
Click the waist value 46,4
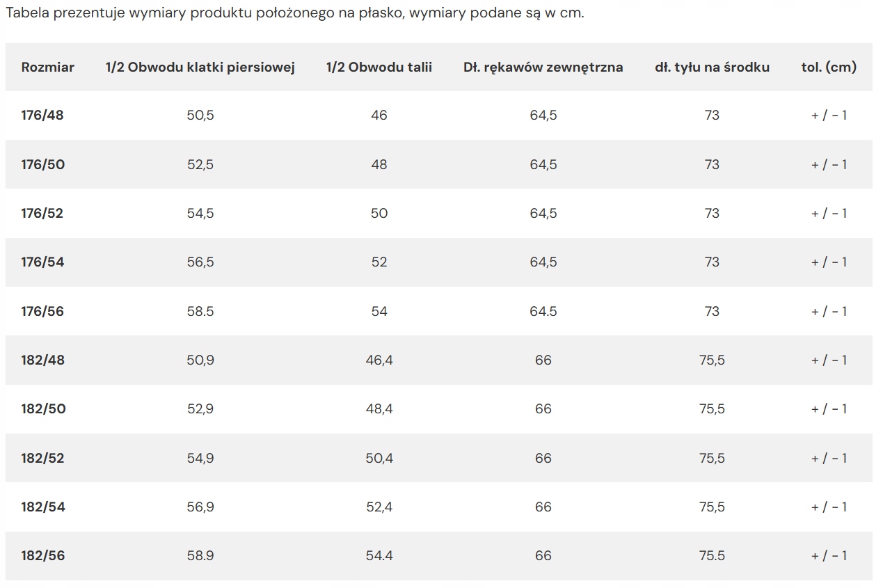point(379,360)
